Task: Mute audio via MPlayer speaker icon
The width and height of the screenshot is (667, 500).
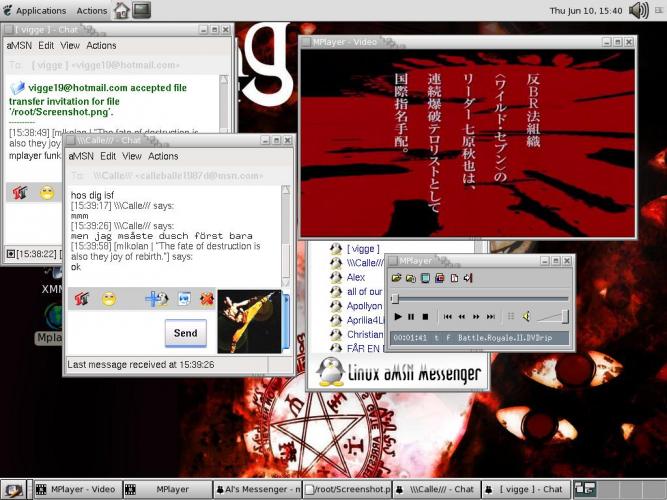Action: 527,316
